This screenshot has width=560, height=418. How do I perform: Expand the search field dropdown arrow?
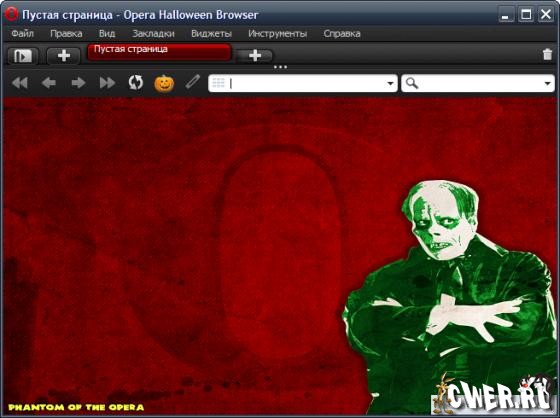(x=548, y=84)
